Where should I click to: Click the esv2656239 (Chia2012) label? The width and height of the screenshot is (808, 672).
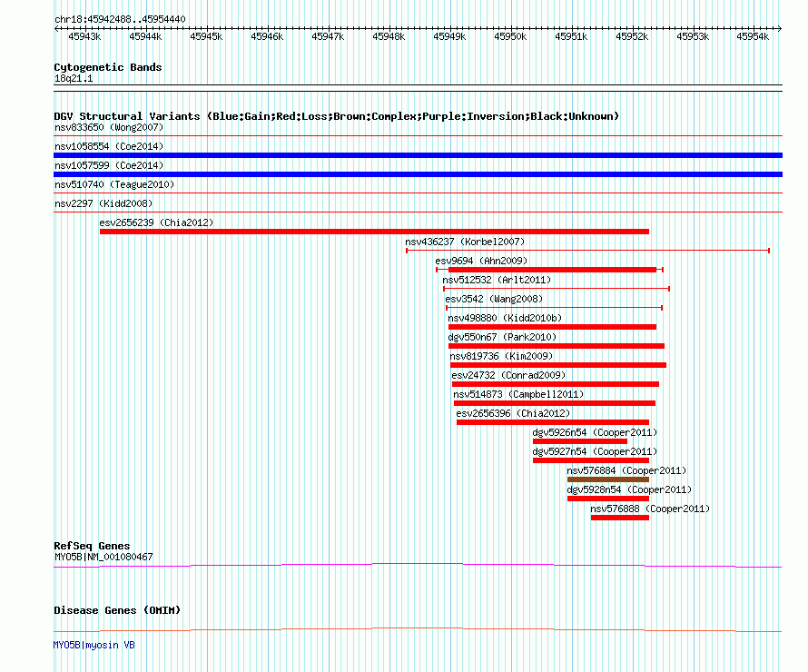(x=156, y=222)
